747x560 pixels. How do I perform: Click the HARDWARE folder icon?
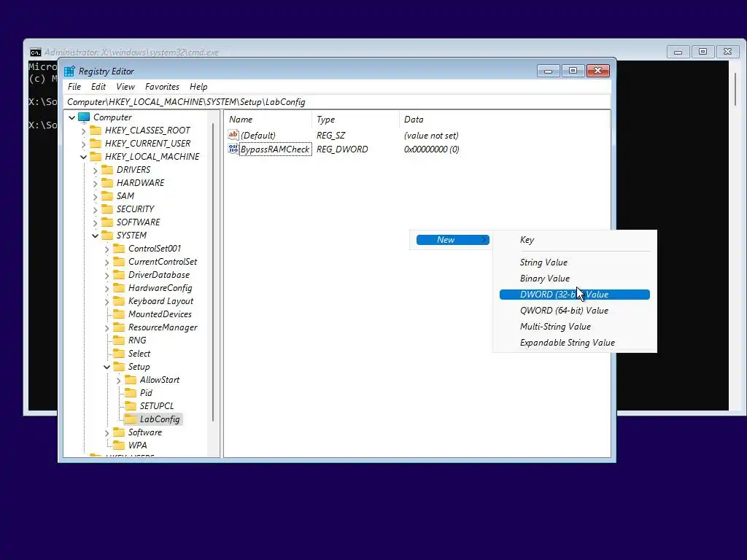[108, 183]
